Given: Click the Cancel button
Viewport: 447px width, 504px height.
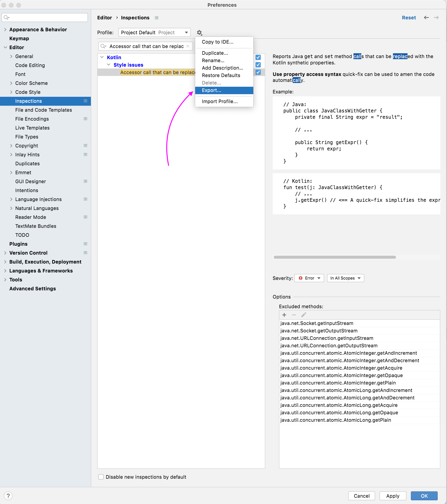Looking at the screenshot, I should 361,496.
